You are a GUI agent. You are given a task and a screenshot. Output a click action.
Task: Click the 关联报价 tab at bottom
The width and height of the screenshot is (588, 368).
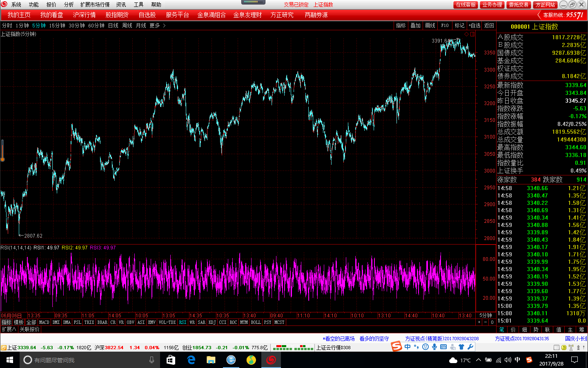(29, 329)
